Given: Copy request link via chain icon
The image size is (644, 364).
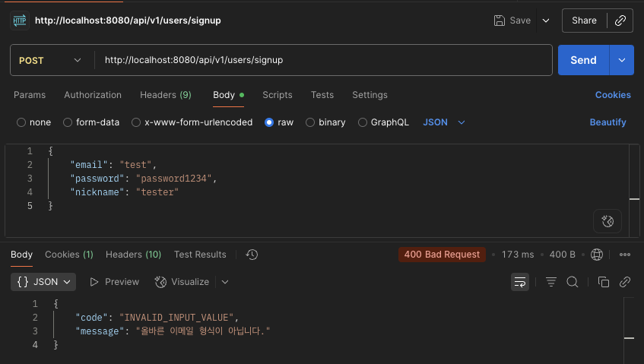Looking at the screenshot, I should coord(620,21).
